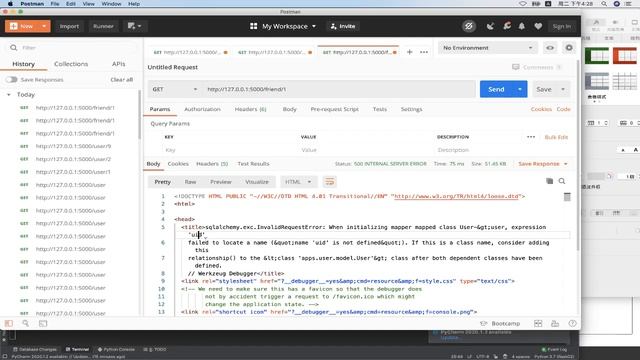This screenshot has height=360, width=640.
Task: Click the Bulk Edit link
Action: point(556,137)
